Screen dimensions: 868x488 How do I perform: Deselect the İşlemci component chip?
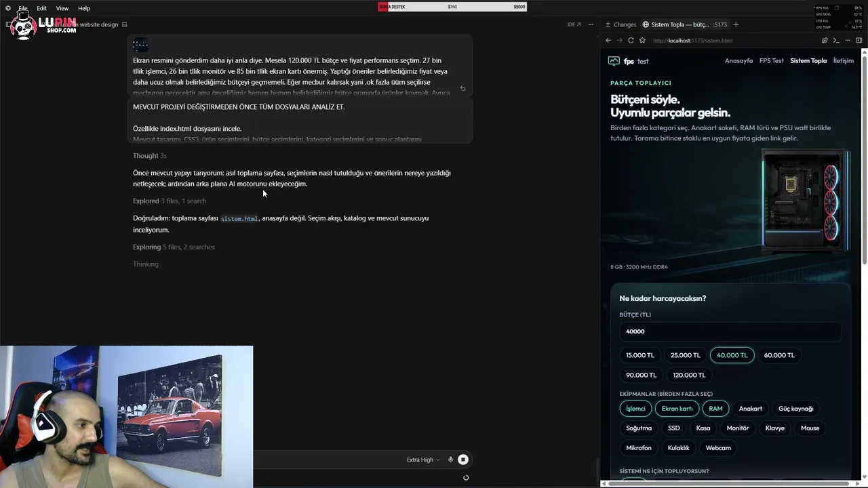coord(635,409)
